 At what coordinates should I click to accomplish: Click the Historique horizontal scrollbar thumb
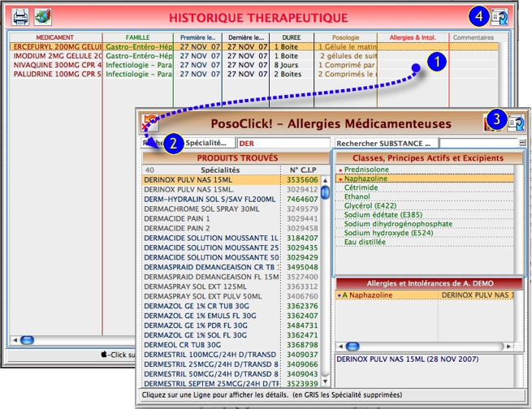[27, 340]
